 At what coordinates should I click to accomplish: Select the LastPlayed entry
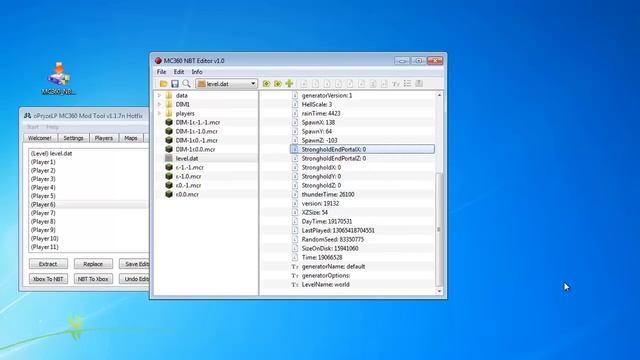tap(338, 230)
